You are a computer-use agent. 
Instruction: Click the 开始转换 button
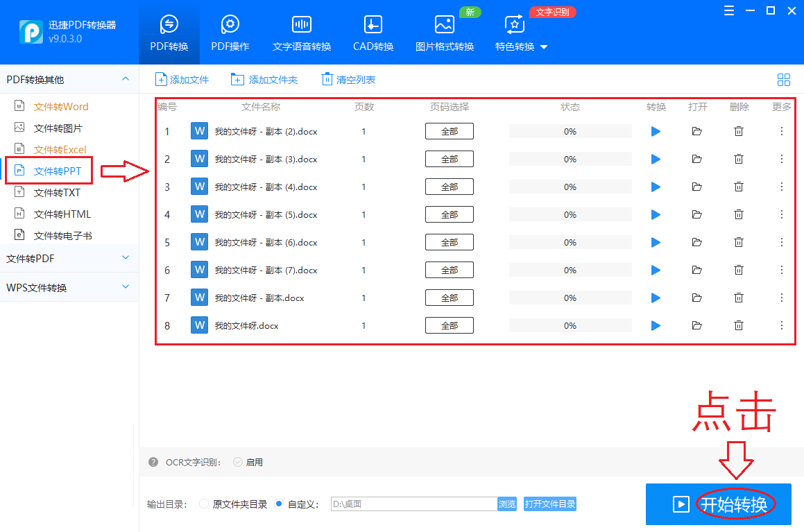[x=718, y=504]
